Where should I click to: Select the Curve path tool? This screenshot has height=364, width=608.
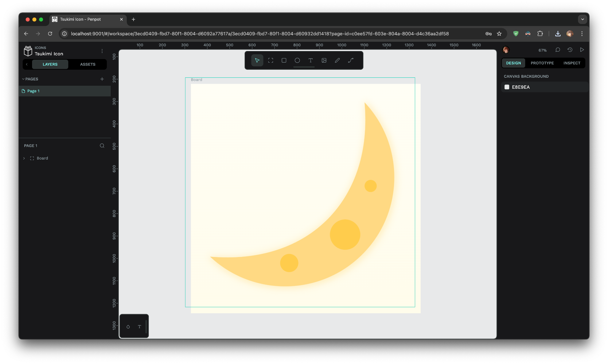point(350,60)
